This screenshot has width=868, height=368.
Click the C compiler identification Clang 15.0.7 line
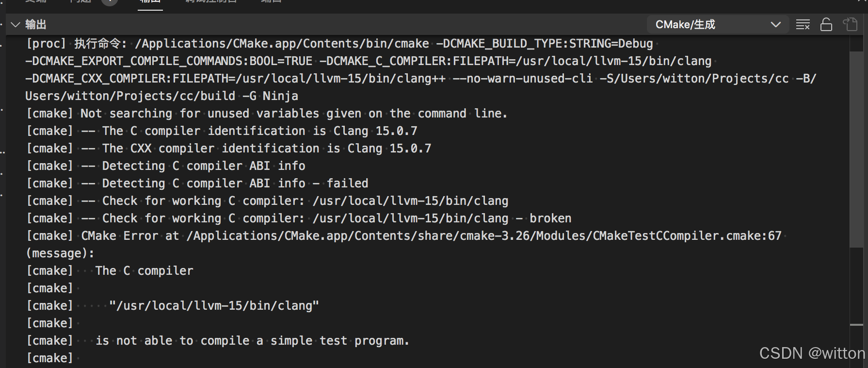pos(259,131)
